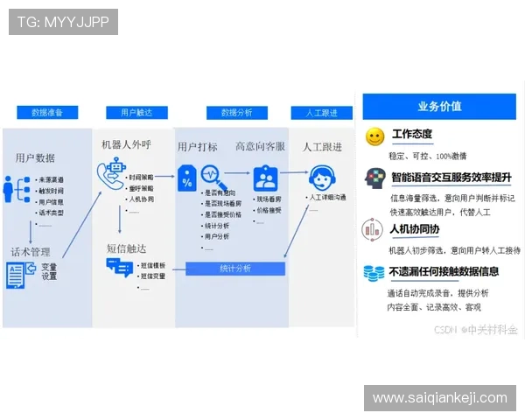Click the 用户分析 list item

pyautogui.click(x=216, y=236)
